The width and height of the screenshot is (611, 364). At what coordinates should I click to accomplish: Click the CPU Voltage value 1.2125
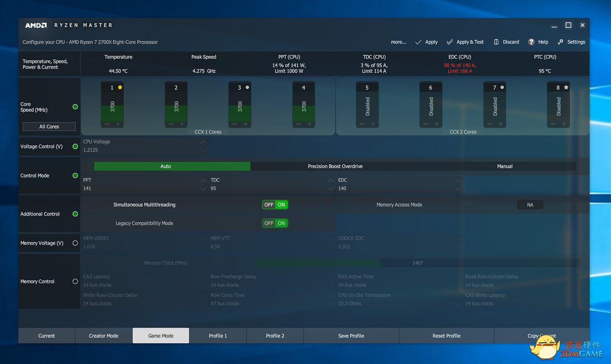pos(90,150)
